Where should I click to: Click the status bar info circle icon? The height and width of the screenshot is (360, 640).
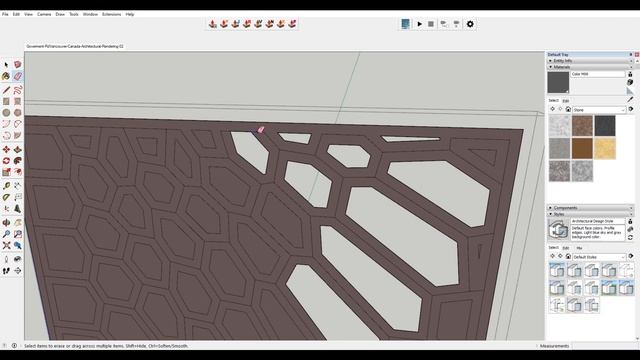pyautogui.click(x=14, y=346)
